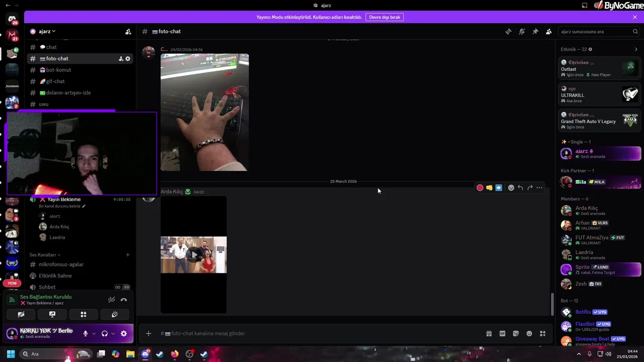Viewport: 644px width, 362px height.
Task: Open Christian's Outlast activity card
Action: [x=599, y=68]
